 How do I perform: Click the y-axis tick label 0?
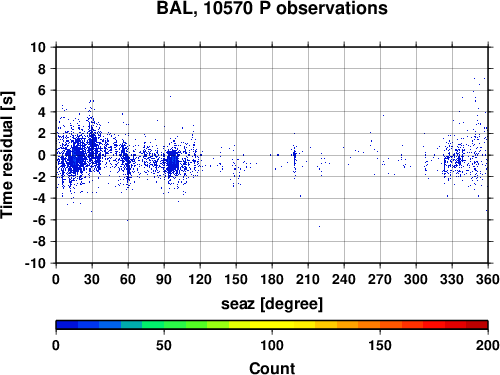42,155
